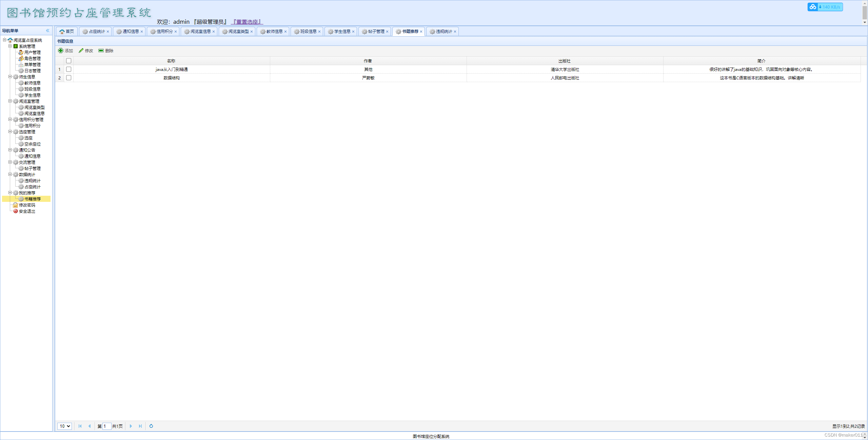Close the 违规统计 tab
Viewport: 868px width, 440px height.
pos(455,32)
